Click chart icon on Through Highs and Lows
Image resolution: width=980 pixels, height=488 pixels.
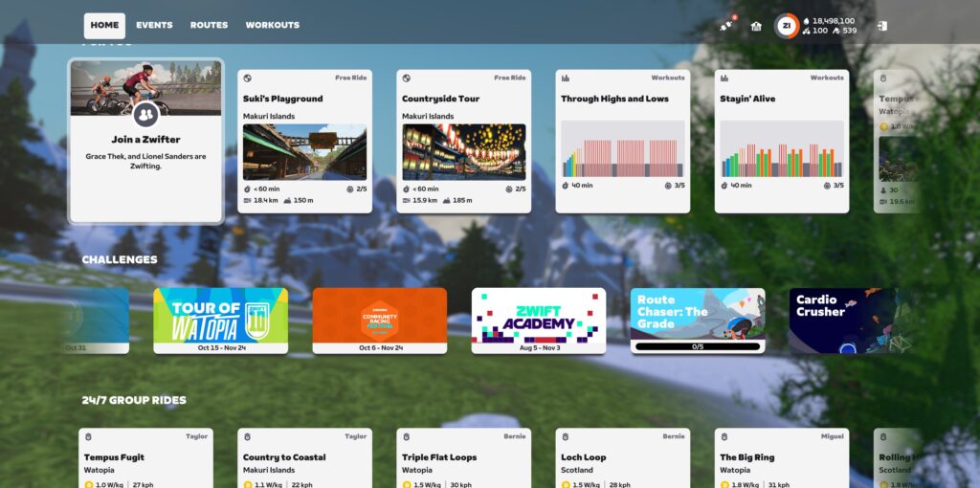tap(565, 78)
